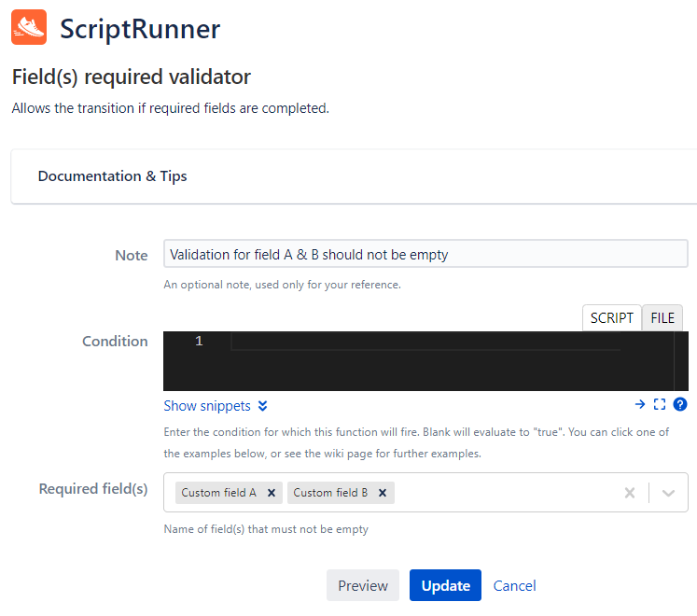Click the ScriptRunner title text
The image size is (697, 616).
point(140,29)
